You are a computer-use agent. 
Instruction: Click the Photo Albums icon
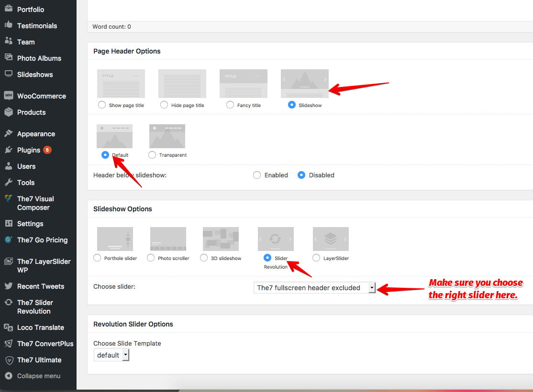(x=9, y=57)
